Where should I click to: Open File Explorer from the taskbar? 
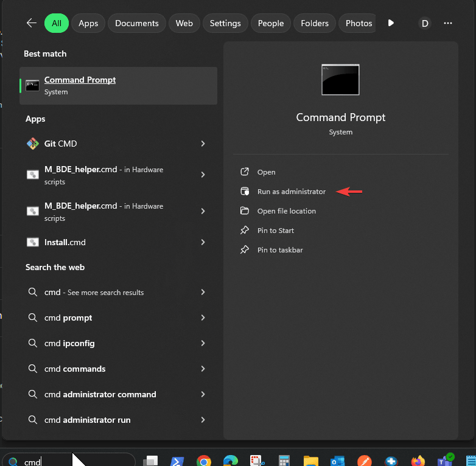click(311, 461)
